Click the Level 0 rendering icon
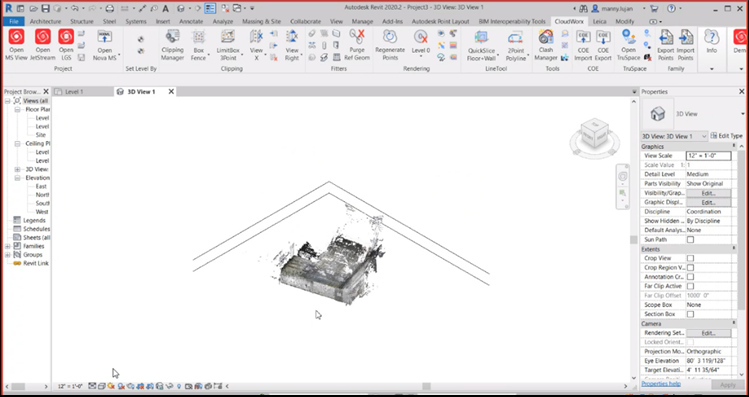 click(x=421, y=37)
